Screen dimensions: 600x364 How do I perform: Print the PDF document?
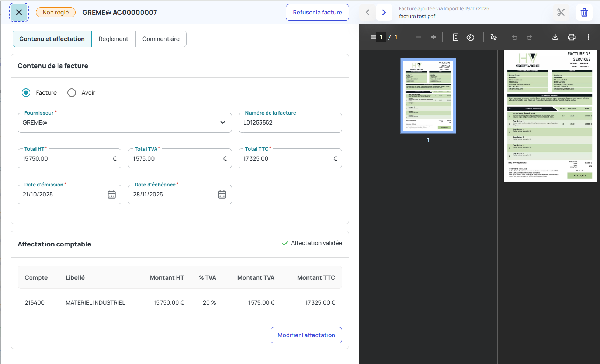(572, 37)
